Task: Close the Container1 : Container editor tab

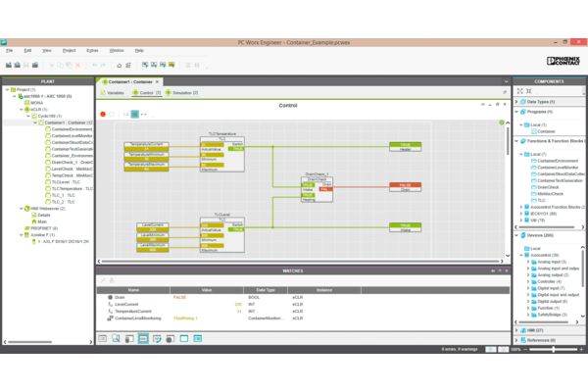Action: (157, 81)
